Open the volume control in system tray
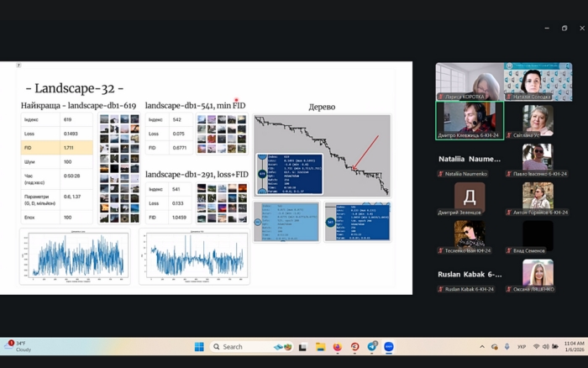The image size is (588, 368). point(548,346)
